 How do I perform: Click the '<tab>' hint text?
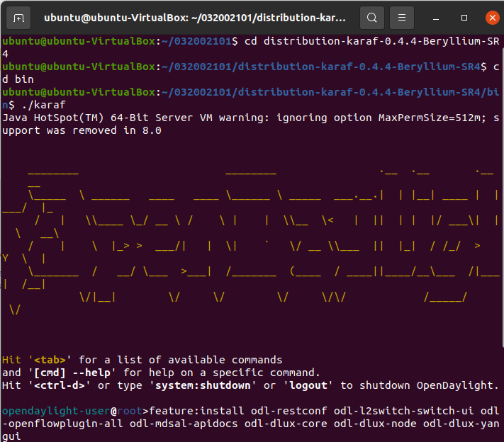point(50,360)
